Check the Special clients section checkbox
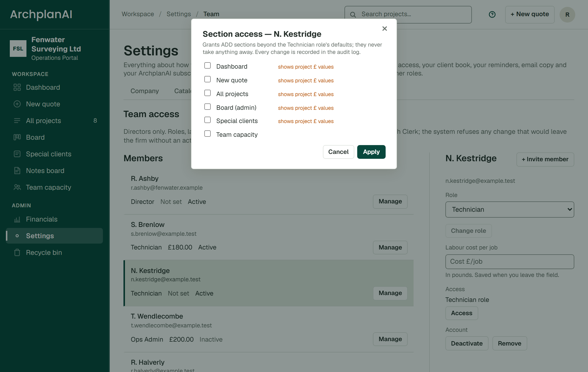Image resolution: width=588 pixels, height=372 pixels. pos(208,120)
